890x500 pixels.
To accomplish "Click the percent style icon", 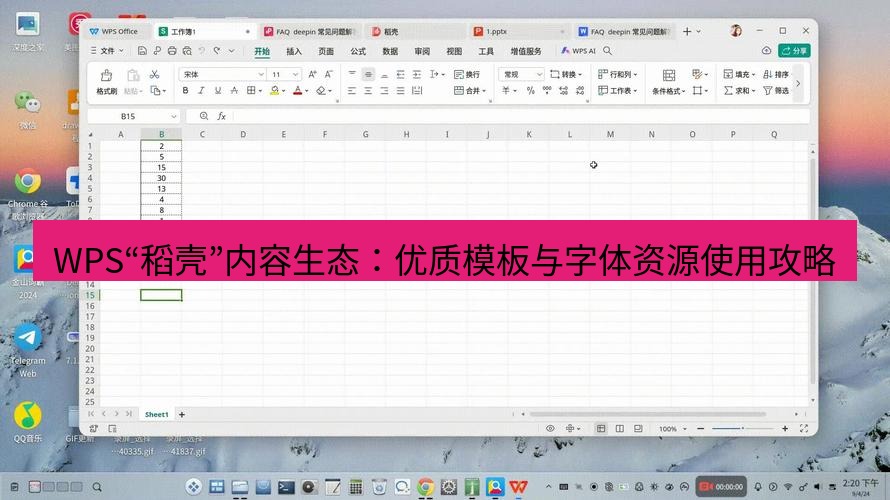I will tap(531, 91).
